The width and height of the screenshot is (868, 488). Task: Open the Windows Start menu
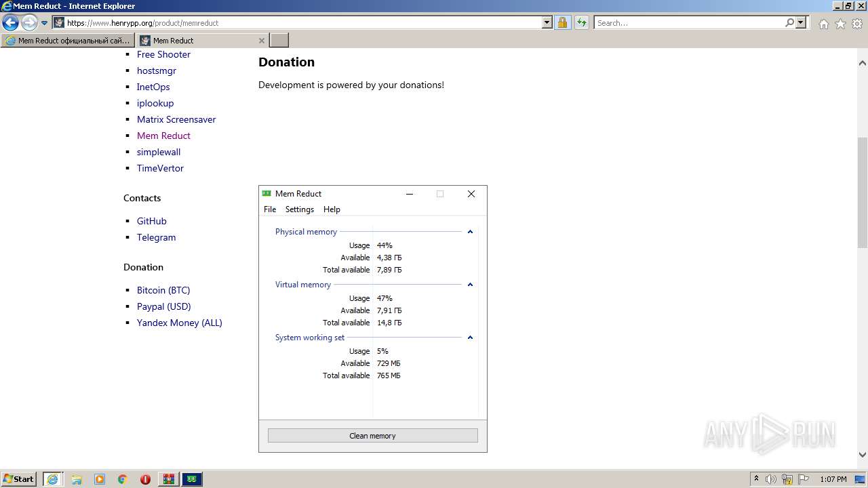click(19, 479)
